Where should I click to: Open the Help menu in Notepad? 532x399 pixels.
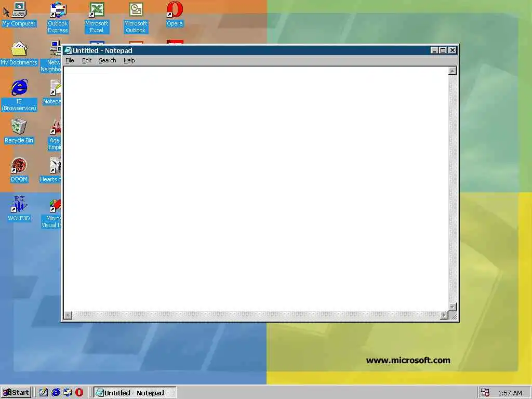(129, 60)
